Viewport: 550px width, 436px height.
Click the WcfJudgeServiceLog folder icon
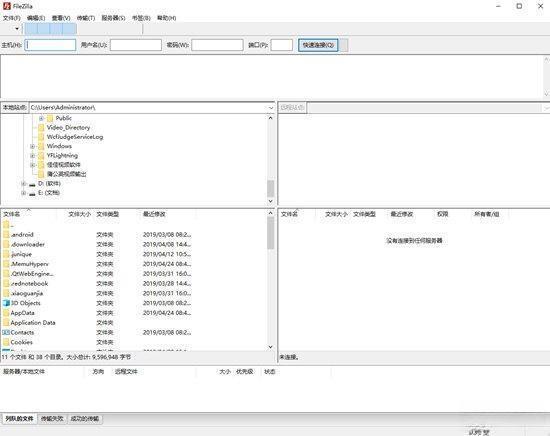pyautogui.click(x=41, y=137)
